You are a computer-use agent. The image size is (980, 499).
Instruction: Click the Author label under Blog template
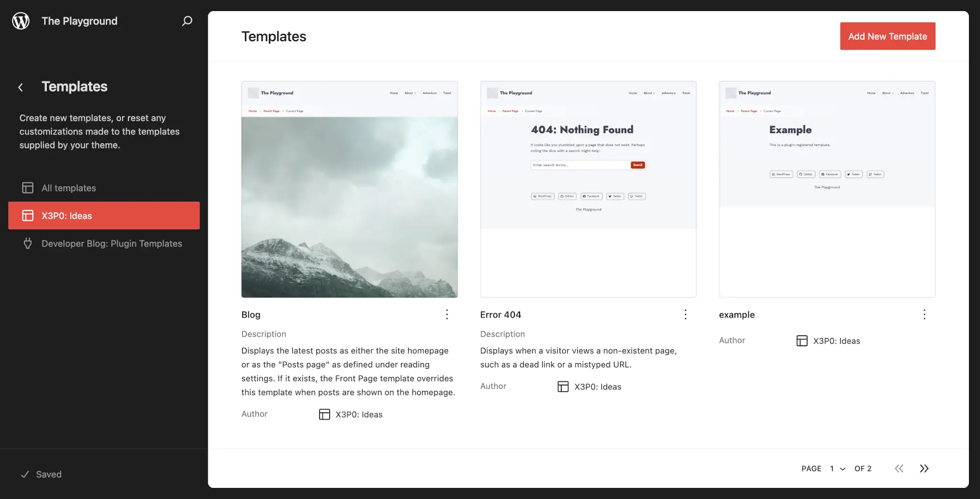[x=254, y=414]
